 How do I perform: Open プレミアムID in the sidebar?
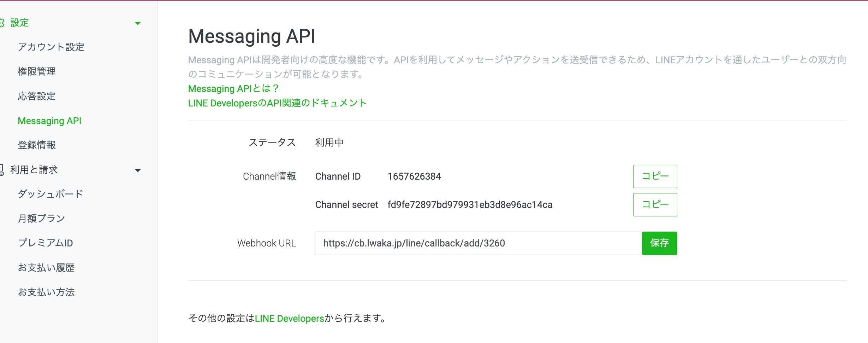click(45, 243)
